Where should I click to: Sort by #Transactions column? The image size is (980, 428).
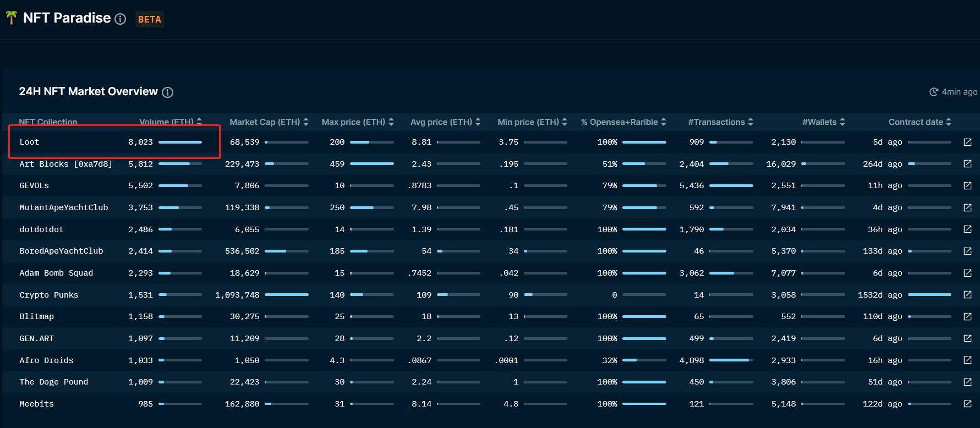720,122
